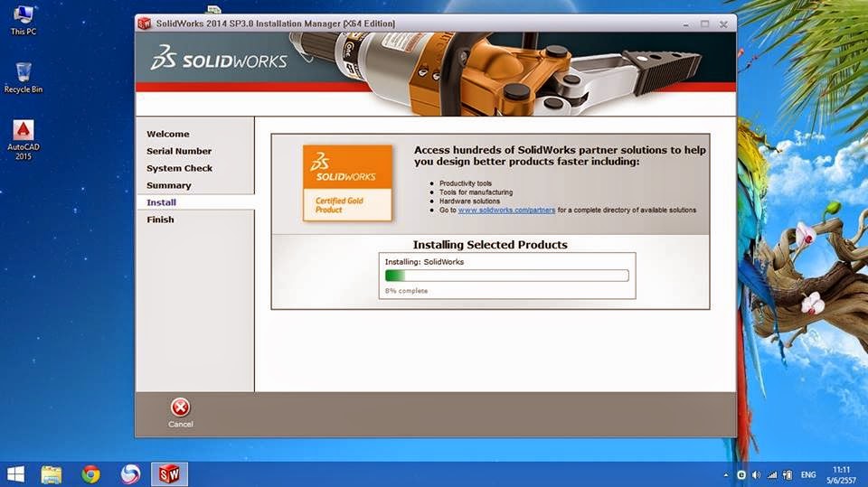Viewport: 868px width, 487px height.
Task: Click the installation progress bar
Action: [507, 276]
